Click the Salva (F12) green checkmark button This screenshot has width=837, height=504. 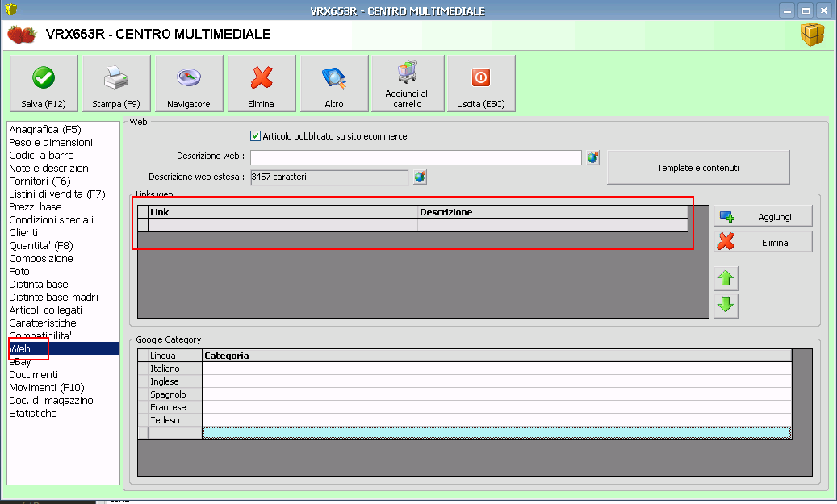(44, 84)
